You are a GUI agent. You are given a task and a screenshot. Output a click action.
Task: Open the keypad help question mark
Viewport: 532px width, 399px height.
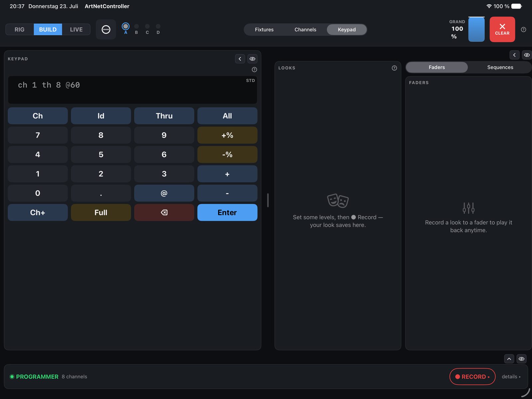point(254,69)
